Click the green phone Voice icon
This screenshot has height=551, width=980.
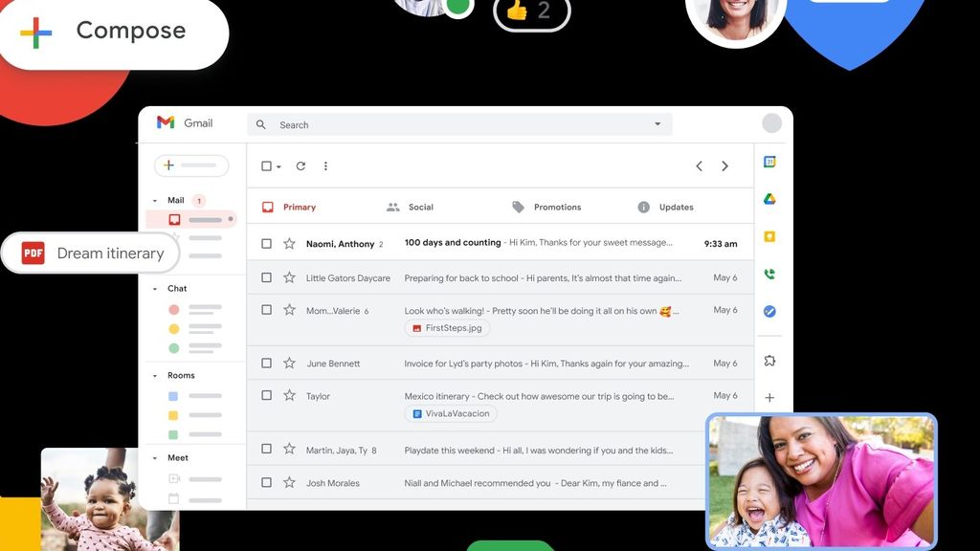(769, 274)
